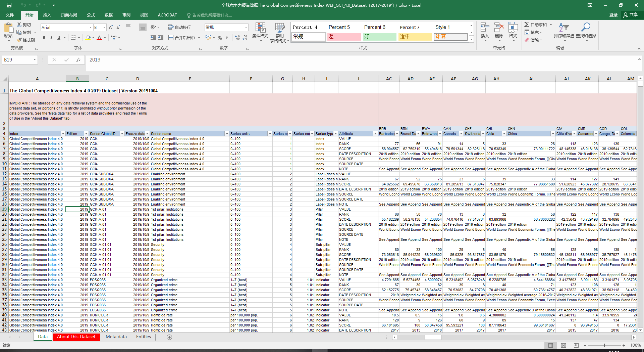644x352 pixels.
Task: Open the Edition column filter dropdown
Action: tap(86, 134)
